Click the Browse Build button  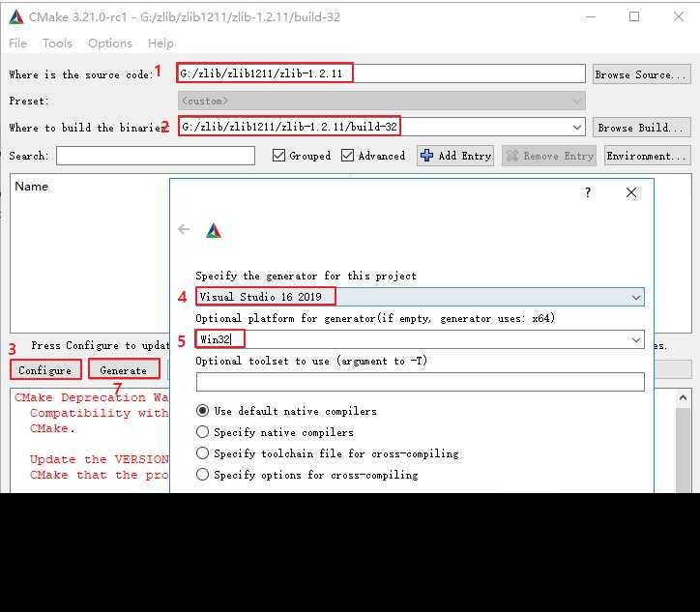642,128
